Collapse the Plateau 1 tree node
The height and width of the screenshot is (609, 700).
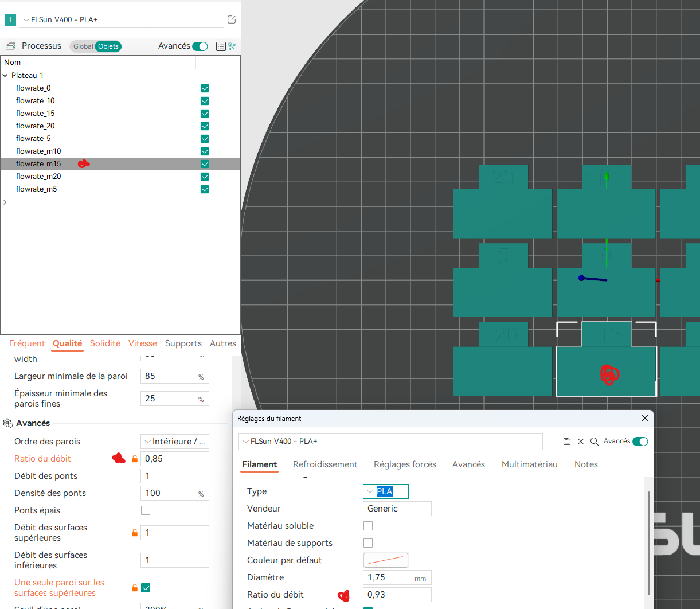6,76
